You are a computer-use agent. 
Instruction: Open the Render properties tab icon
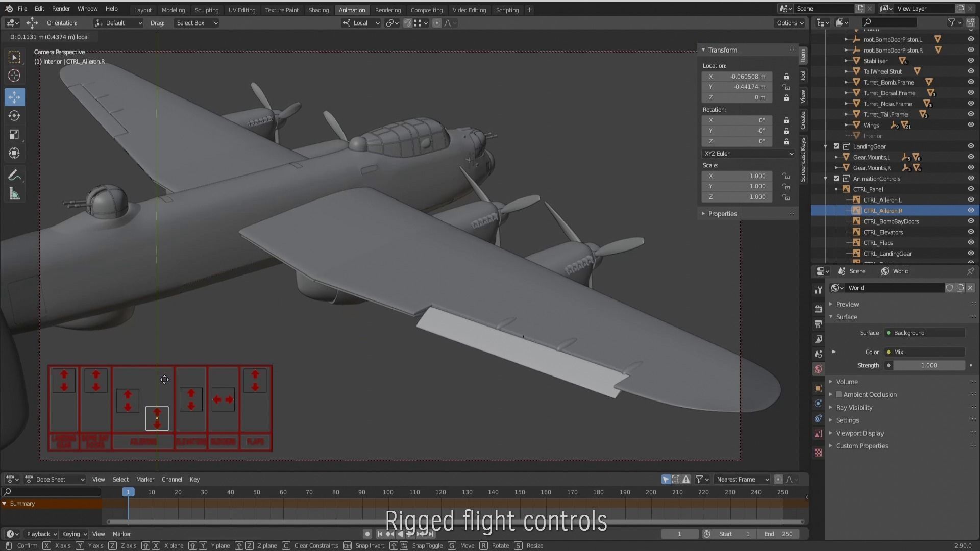pos(818,309)
